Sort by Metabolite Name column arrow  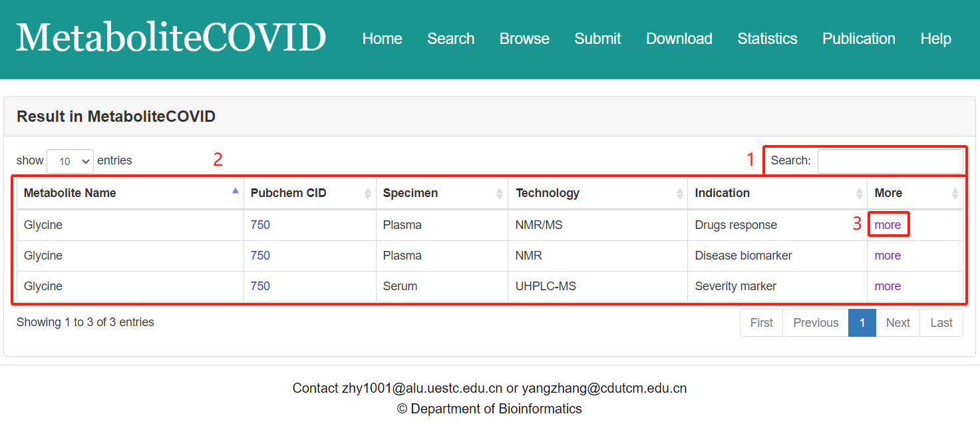pos(235,192)
